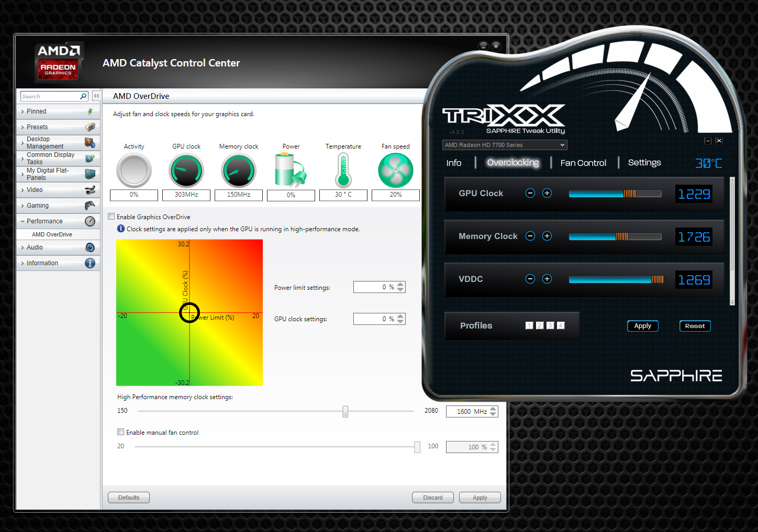The image size is (758, 532).
Task: Decrease GPU Clock with minus button in TRIXX
Action: coord(530,193)
